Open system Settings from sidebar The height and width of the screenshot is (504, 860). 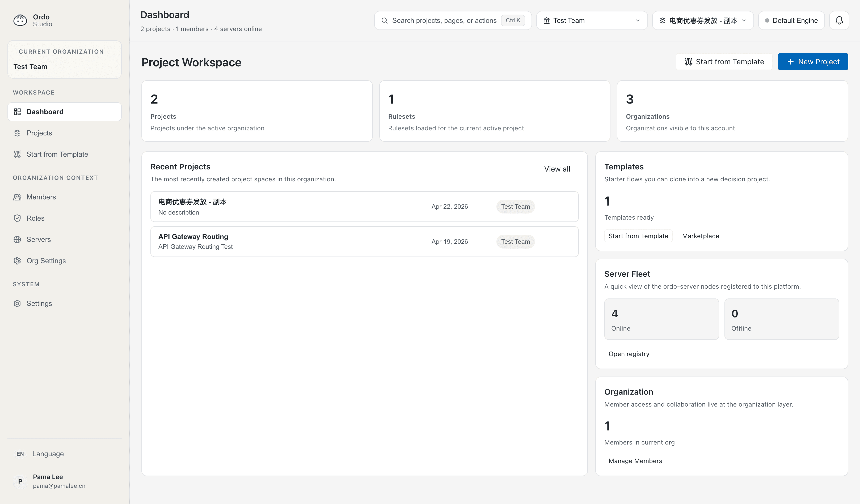click(x=65, y=304)
